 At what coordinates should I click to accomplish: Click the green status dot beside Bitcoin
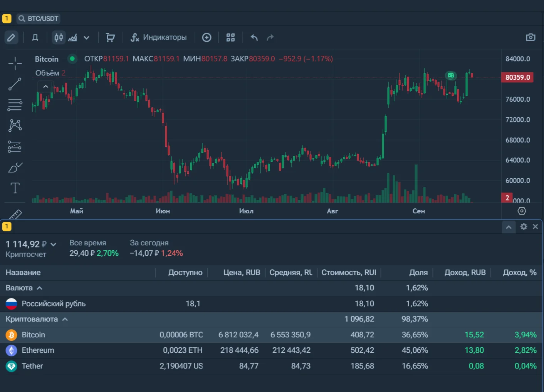(x=72, y=59)
